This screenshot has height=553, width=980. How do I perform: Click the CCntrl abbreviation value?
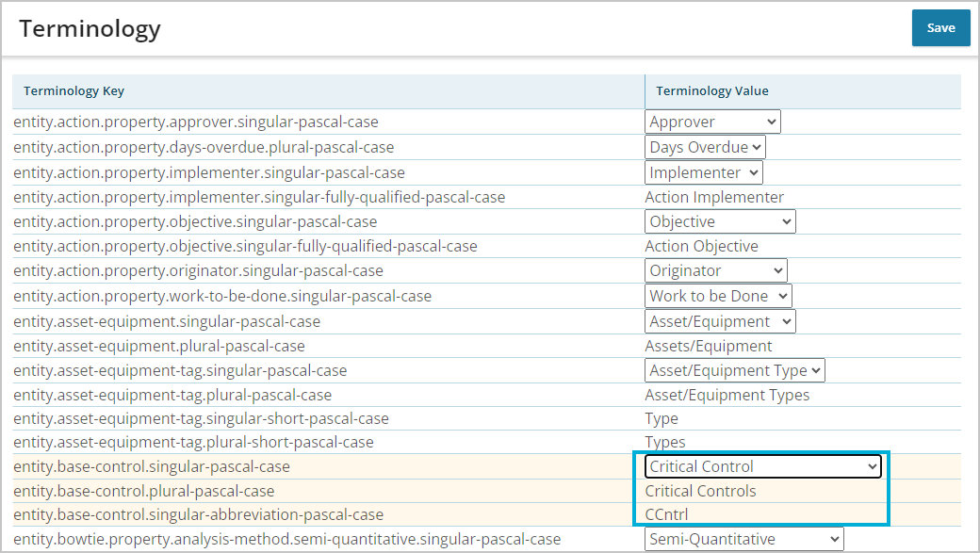666,515
